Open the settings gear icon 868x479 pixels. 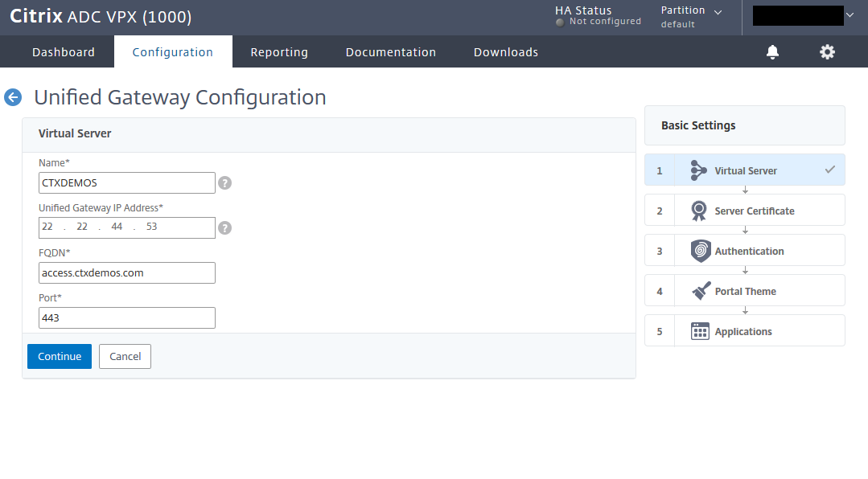pyautogui.click(x=827, y=52)
